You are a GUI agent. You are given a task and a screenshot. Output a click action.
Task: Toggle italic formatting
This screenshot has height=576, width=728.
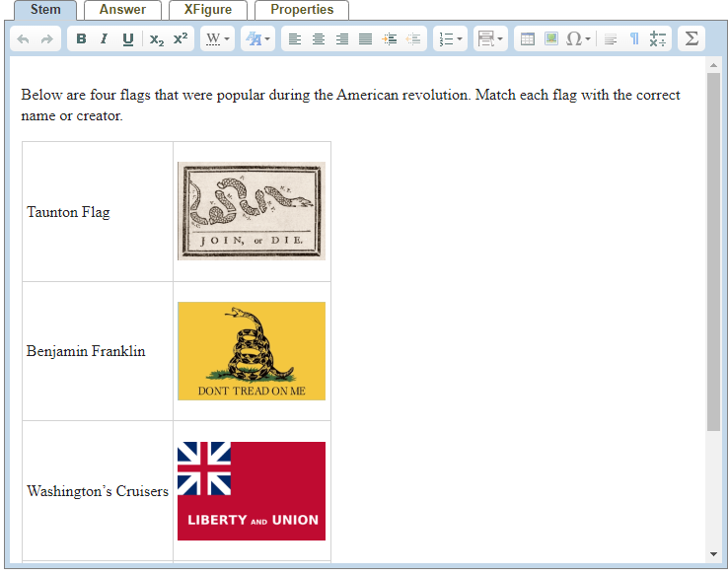(104, 38)
